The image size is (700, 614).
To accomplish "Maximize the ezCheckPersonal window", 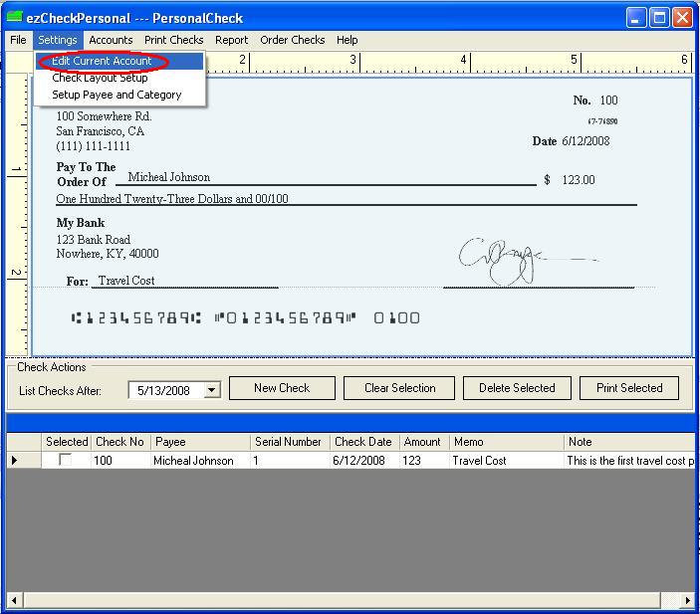I will coord(659,18).
